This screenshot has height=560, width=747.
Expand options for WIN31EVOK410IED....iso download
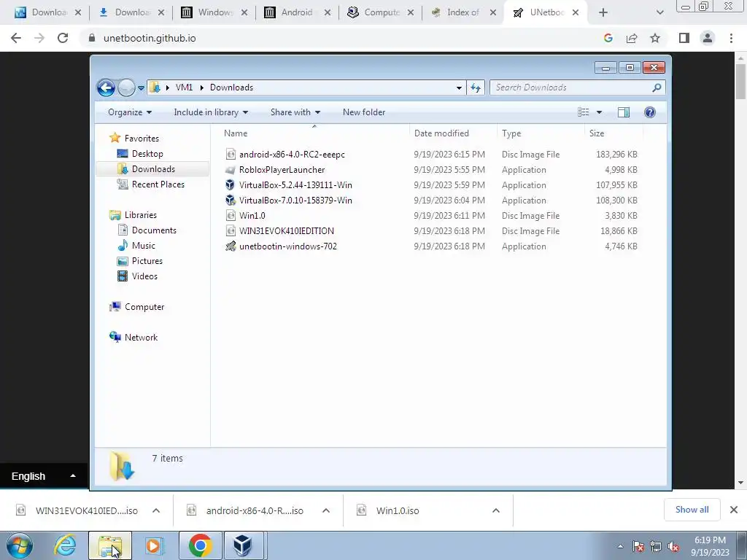(x=156, y=510)
